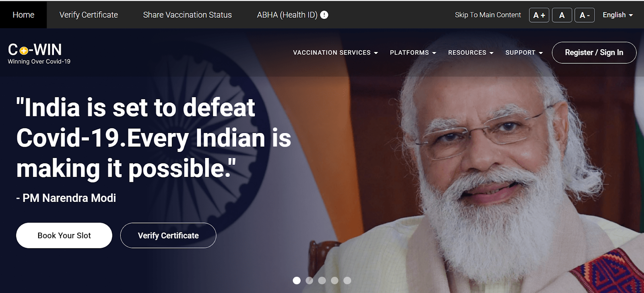
Task: Expand the Support dropdown menu
Action: pos(524,53)
